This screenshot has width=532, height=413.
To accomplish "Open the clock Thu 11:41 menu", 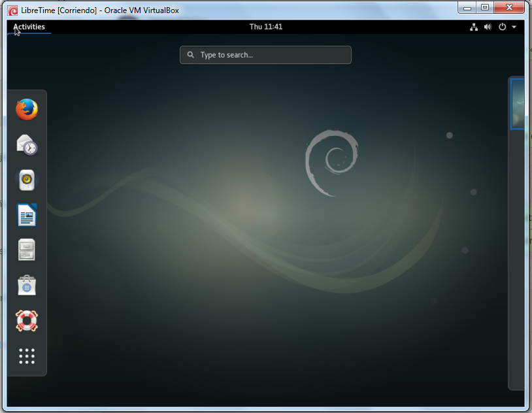I will point(265,27).
